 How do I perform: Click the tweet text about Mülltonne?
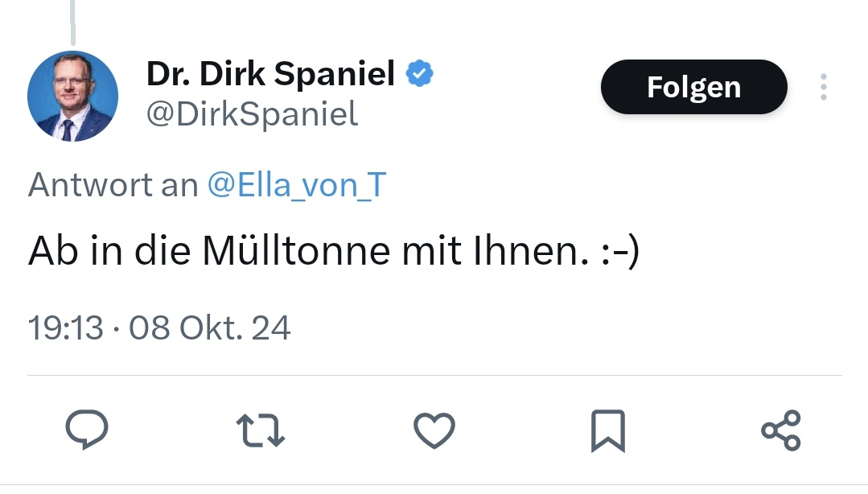click(x=334, y=251)
